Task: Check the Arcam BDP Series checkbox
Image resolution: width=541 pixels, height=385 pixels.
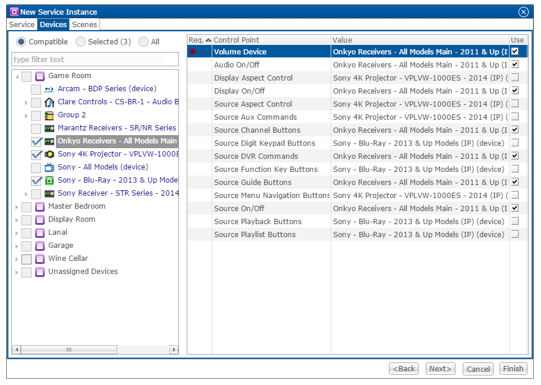Action: 36,89
